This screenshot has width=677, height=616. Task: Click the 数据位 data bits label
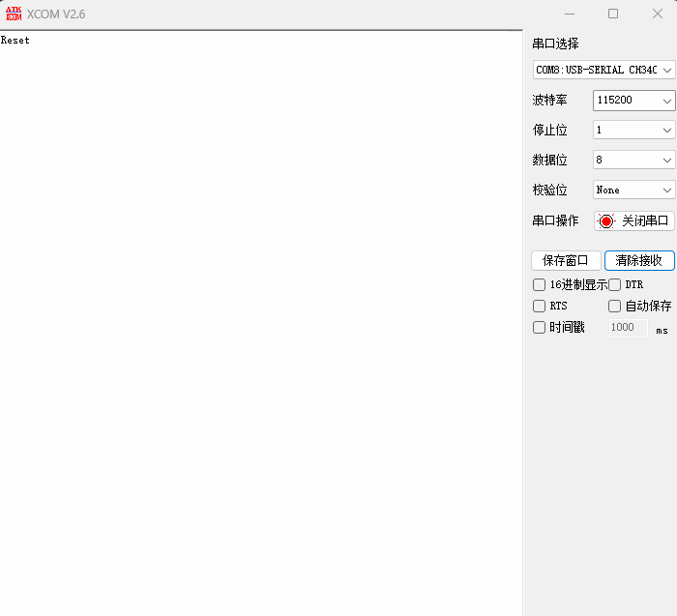click(x=549, y=160)
